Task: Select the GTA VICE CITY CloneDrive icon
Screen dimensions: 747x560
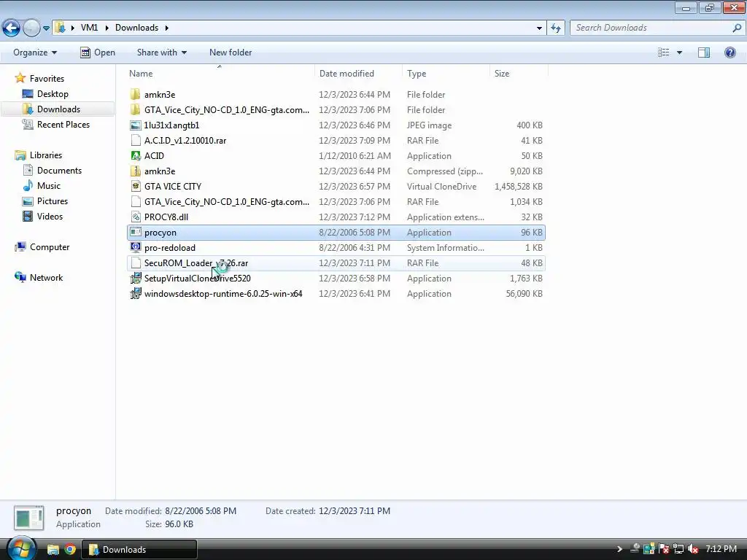Action: [136, 186]
